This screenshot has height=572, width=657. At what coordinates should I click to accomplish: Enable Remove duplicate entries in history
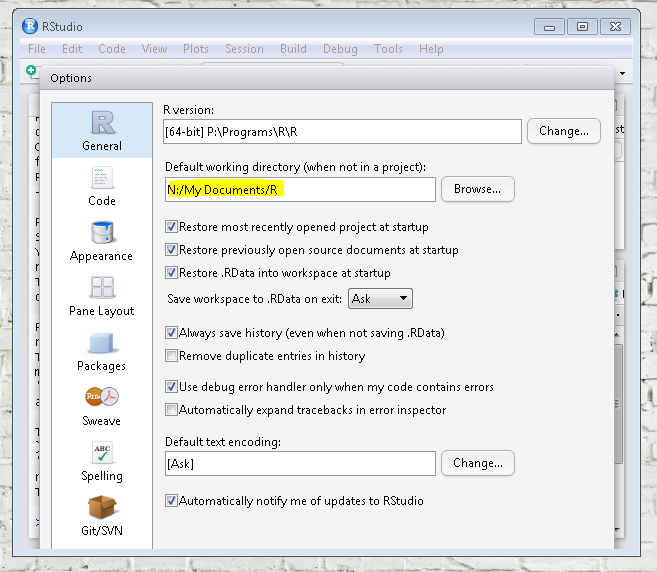(x=171, y=356)
